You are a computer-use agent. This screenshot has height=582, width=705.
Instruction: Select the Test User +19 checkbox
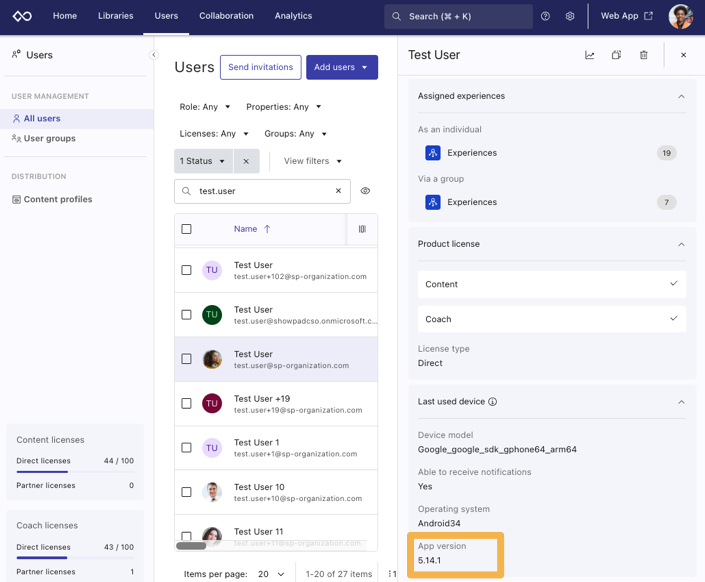point(186,403)
